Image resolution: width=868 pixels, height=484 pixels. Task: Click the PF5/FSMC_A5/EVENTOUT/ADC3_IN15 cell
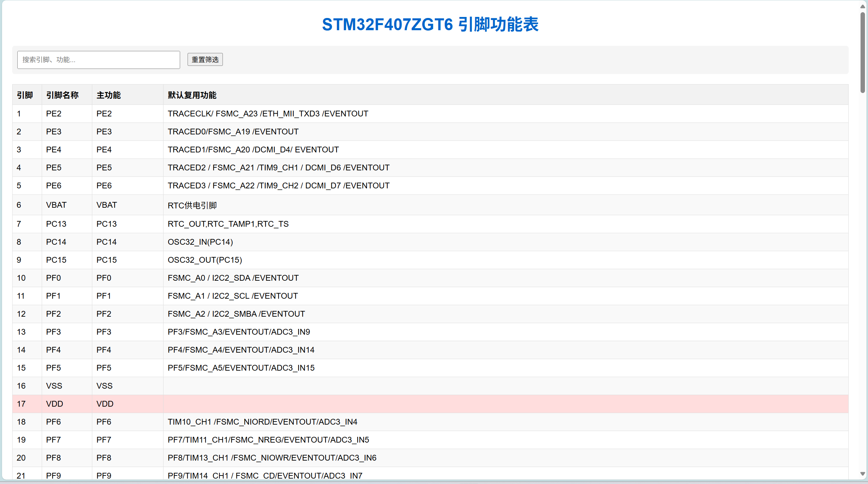click(x=506, y=368)
